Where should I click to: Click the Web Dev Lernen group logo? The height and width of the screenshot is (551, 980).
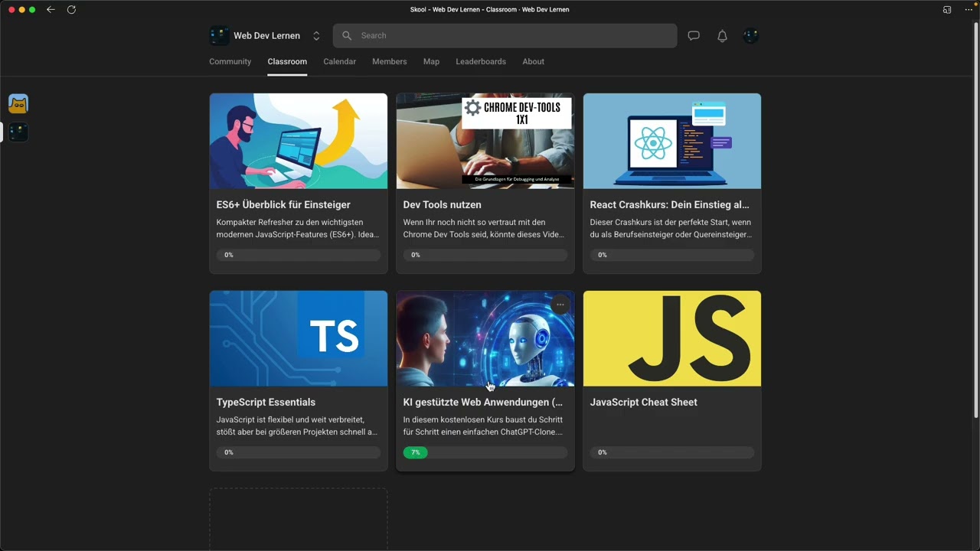pyautogui.click(x=219, y=36)
